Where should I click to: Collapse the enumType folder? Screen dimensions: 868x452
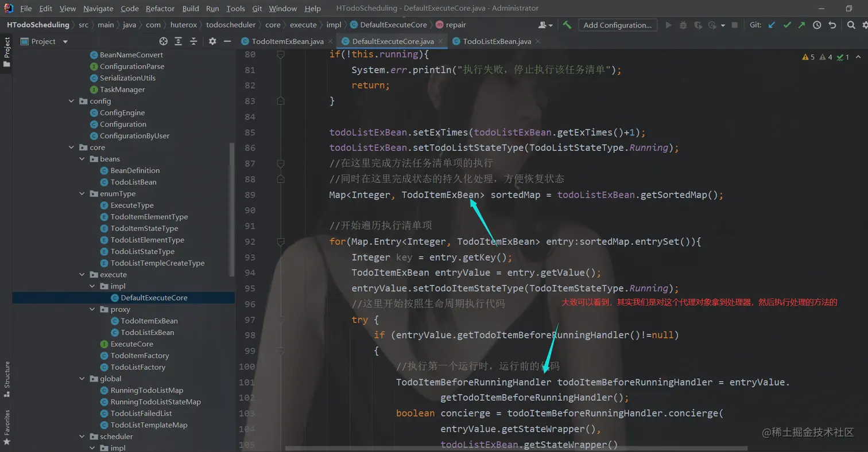[x=82, y=194]
